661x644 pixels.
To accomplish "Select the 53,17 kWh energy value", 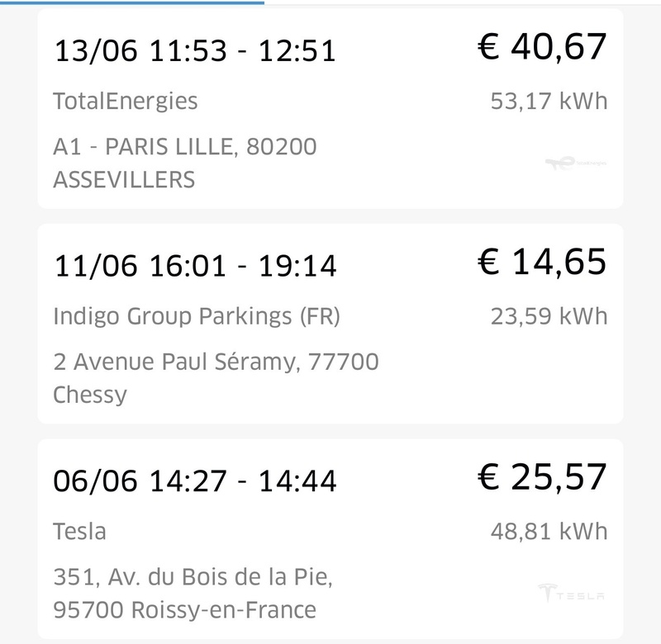I will click(549, 101).
